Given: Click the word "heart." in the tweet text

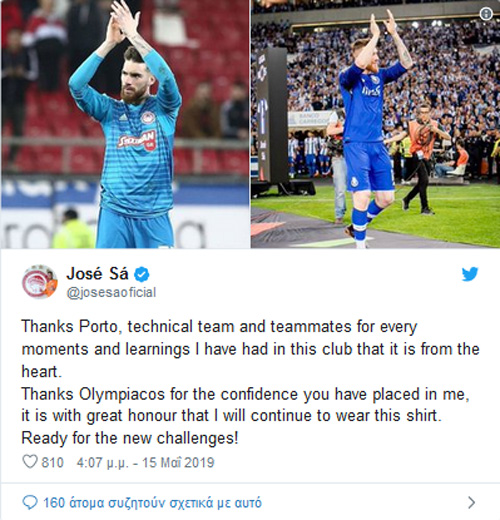Looking at the screenshot, I should pyautogui.click(x=42, y=371).
